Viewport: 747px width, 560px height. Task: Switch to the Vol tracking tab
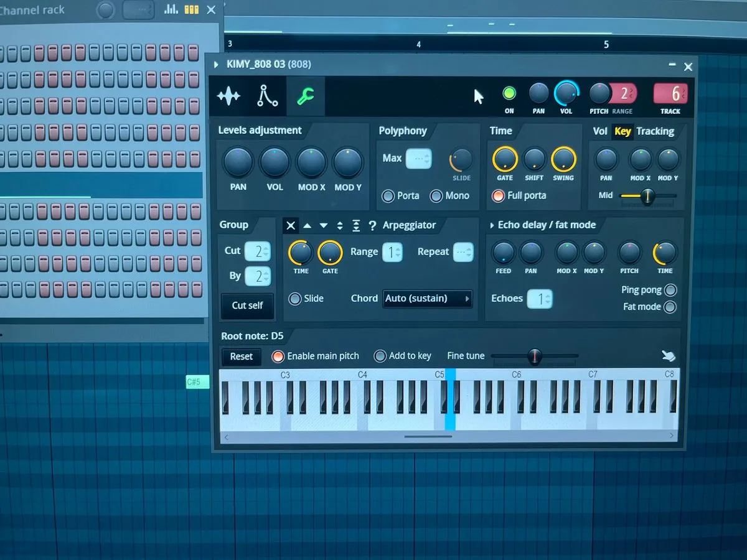pyautogui.click(x=599, y=131)
